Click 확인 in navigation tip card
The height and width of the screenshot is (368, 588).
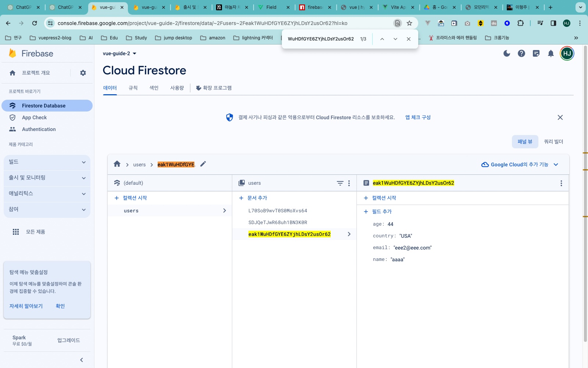coord(60,306)
